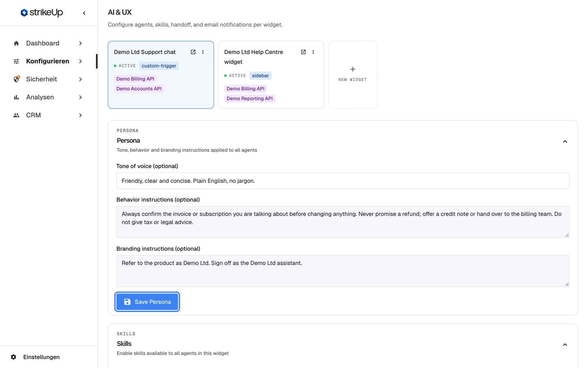Click the Save Persona button
Screen dimensions: 588x368
147,302
